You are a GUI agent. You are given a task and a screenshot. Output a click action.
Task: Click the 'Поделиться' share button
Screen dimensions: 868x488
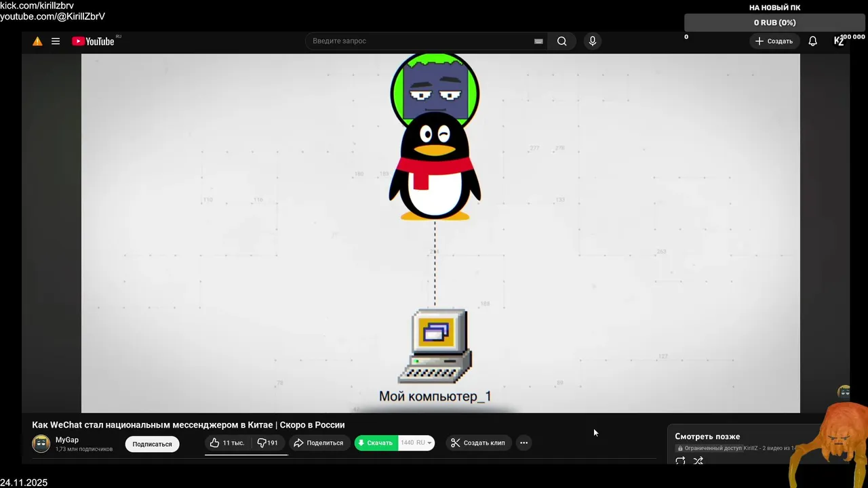[x=319, y=443]
